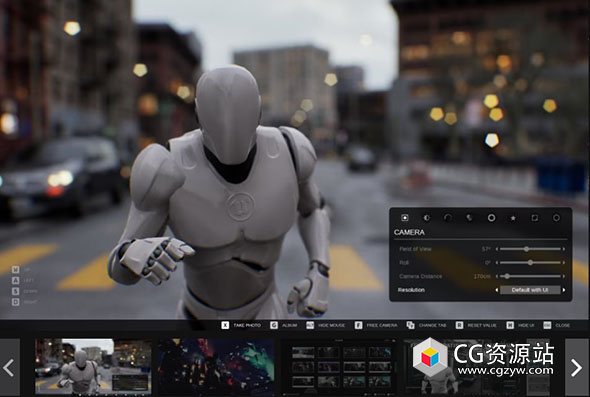Increase Field of View with right arrow
590x397 pixels.
(x=564, y=249)
